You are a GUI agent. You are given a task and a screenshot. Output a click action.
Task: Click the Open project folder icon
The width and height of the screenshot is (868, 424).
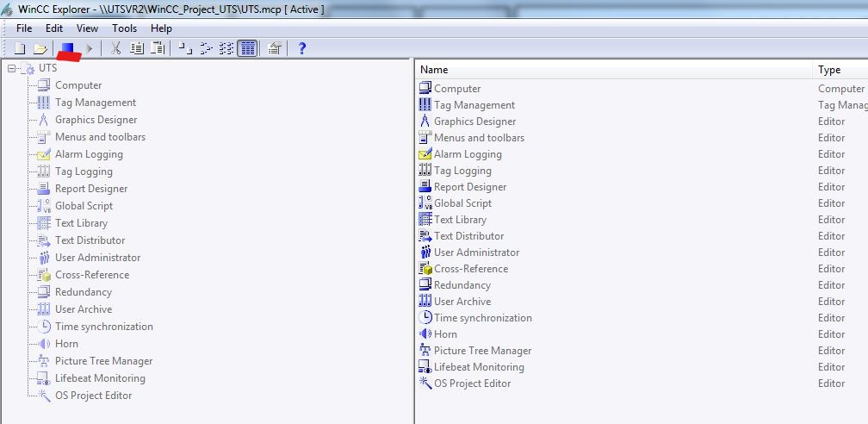pyautogui.click(x=40, y=49)
